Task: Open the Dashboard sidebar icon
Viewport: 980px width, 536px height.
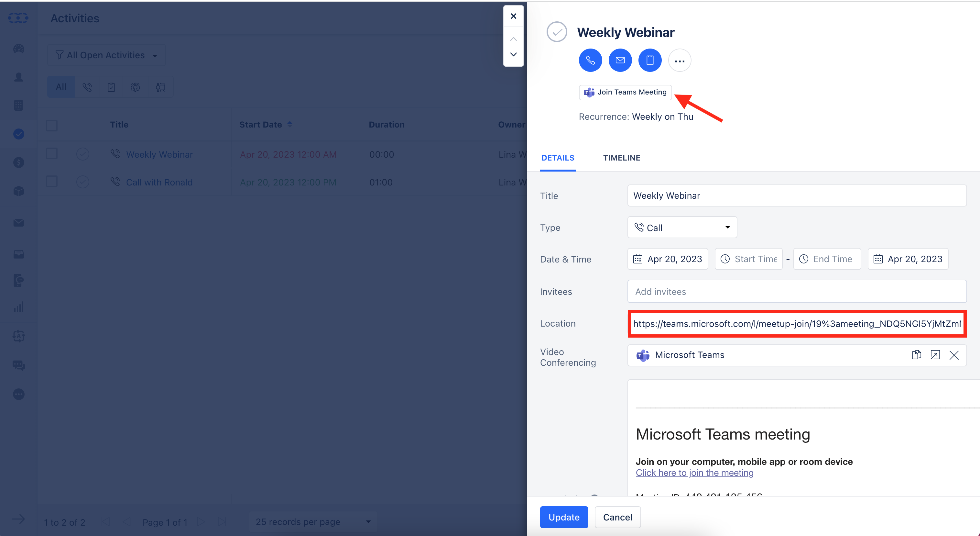Action: [19, 48]
